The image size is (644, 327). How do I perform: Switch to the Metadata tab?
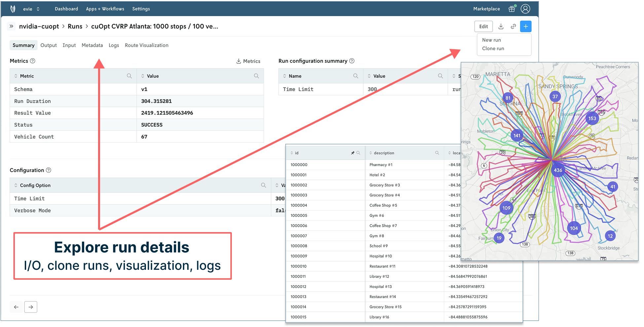click(92, 45)
